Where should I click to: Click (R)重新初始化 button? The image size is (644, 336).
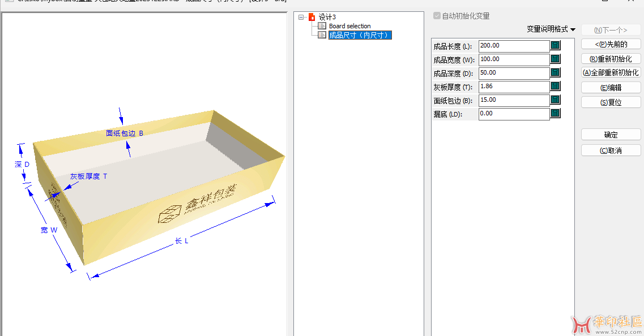click(x=611, y=59)
